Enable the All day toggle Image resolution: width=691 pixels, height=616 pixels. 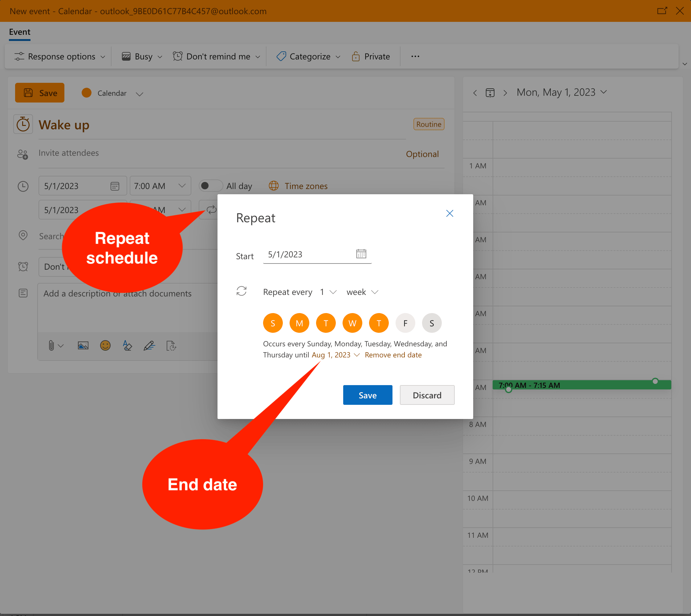210,185
